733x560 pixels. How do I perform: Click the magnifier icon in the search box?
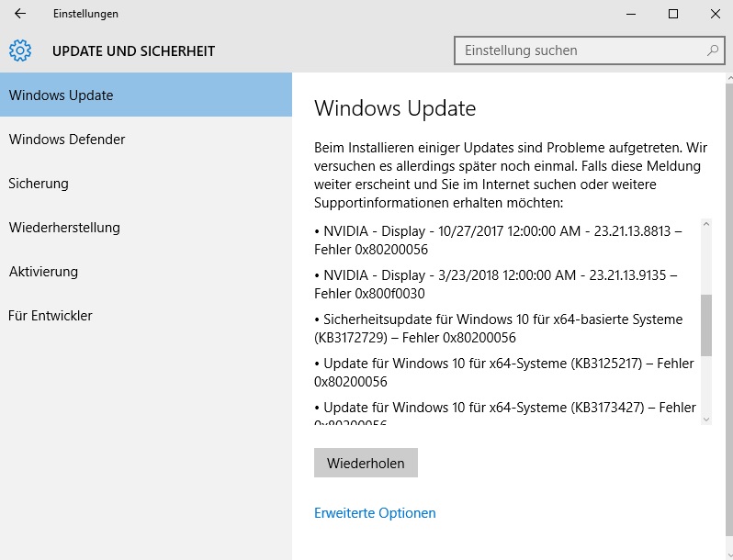(x=712, y=50)
